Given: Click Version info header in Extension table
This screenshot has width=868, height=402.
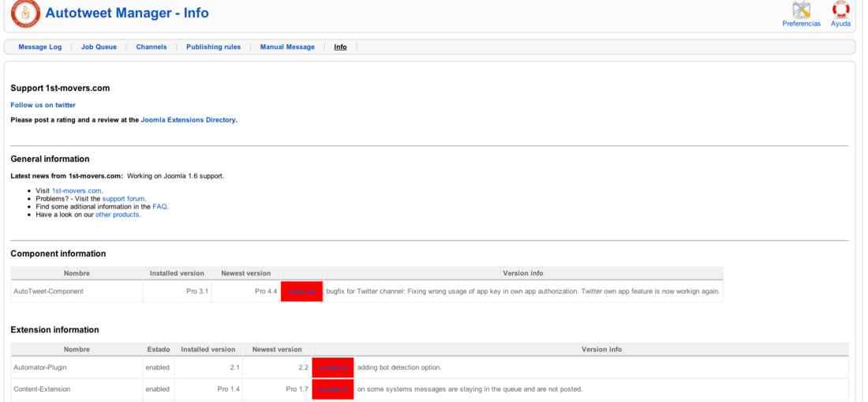Looking at the screenshot, I should coord(602,349).
